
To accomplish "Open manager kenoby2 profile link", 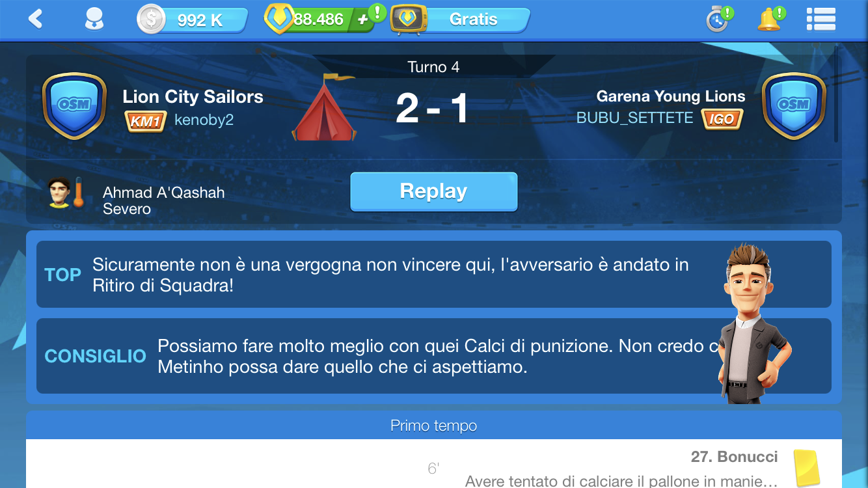I will point(204,120).
